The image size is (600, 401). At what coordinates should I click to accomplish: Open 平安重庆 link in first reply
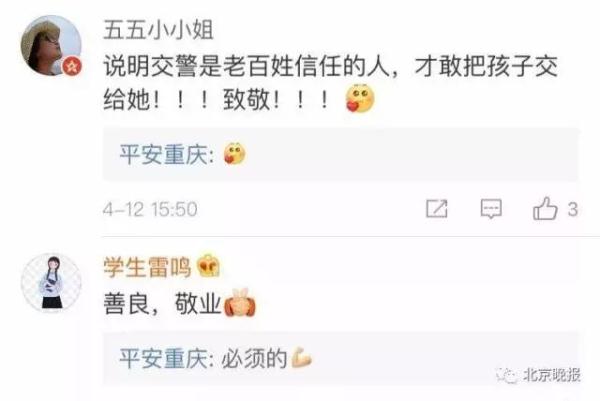click(163, 155)
